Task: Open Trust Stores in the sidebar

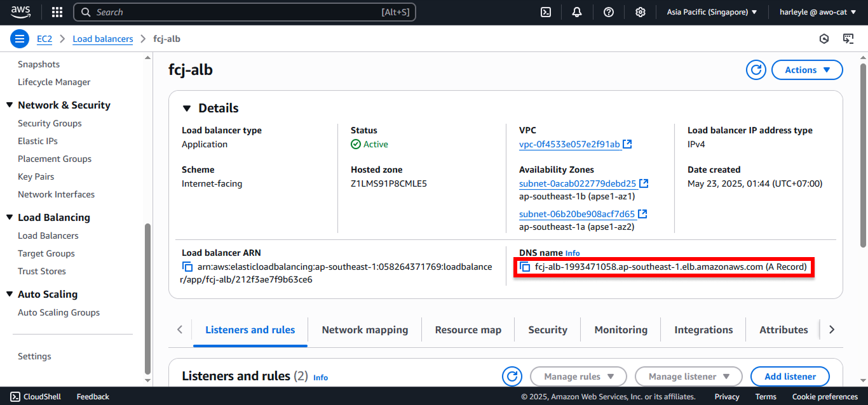Action: pos(42,271)
